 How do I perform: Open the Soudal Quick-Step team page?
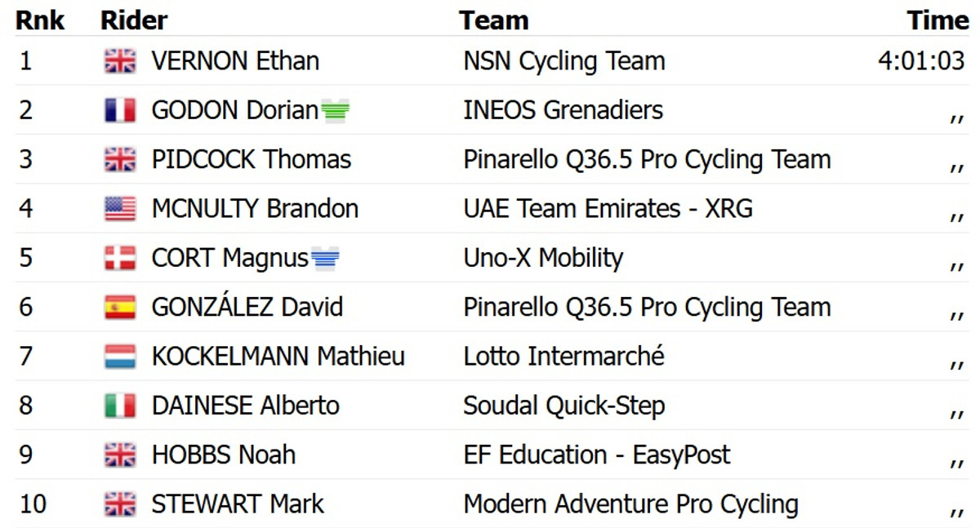tap(563, 406)
